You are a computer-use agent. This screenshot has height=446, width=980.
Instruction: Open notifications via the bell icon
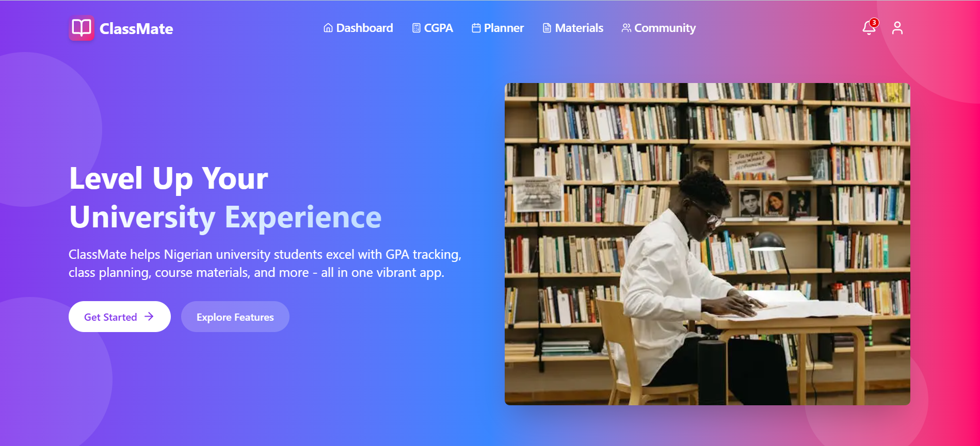[x=869, y=28]
